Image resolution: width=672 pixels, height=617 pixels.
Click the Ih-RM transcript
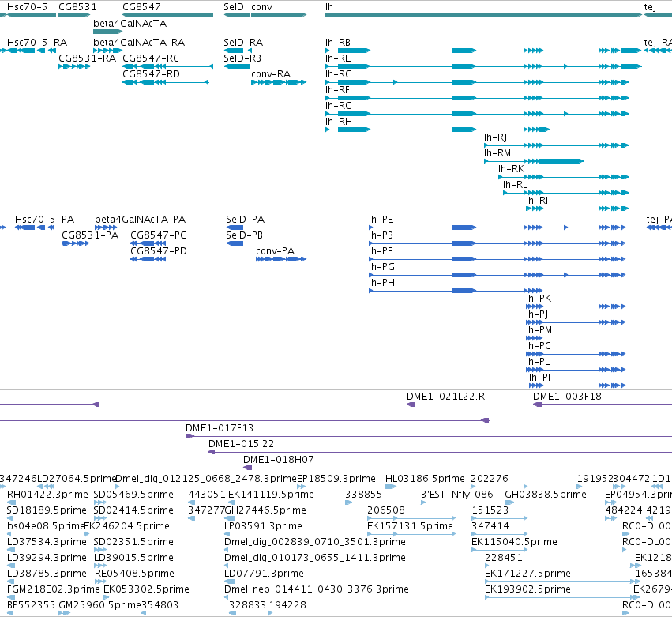pos(534,162)
